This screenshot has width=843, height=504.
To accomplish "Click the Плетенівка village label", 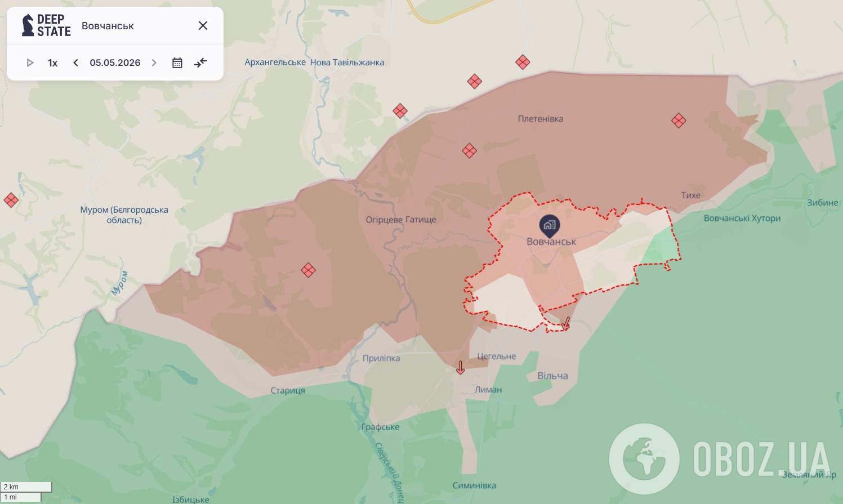I will point(541,119).
